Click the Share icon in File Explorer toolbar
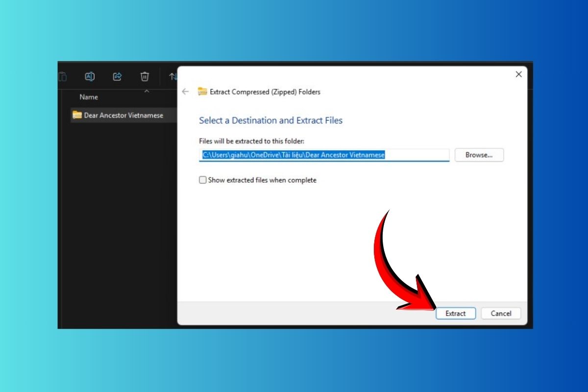This screenshot has width=588, height=392. 117,76
